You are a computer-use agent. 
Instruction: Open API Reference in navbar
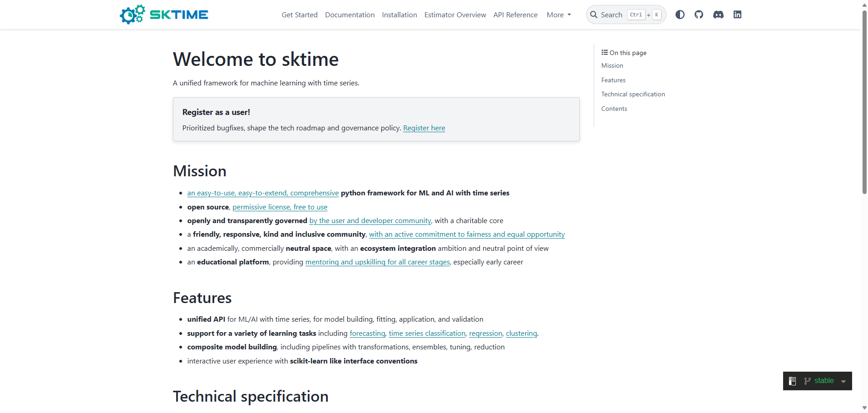click(515, 15)
